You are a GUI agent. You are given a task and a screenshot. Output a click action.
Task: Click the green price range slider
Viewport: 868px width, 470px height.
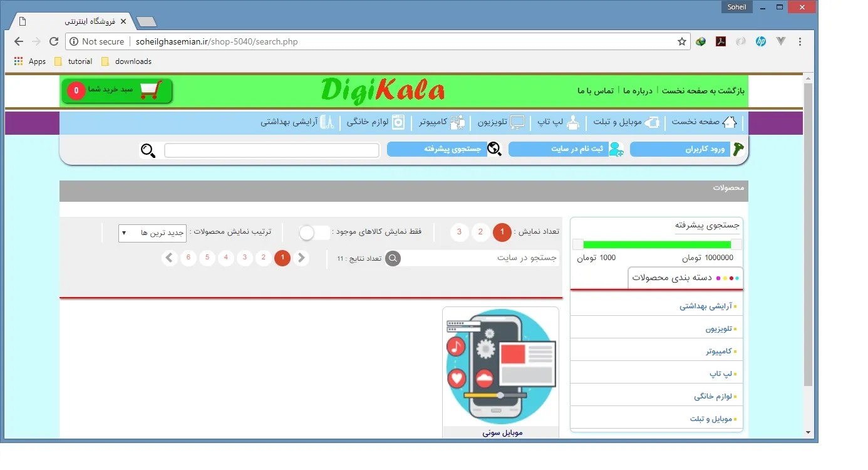coord(656,244)
